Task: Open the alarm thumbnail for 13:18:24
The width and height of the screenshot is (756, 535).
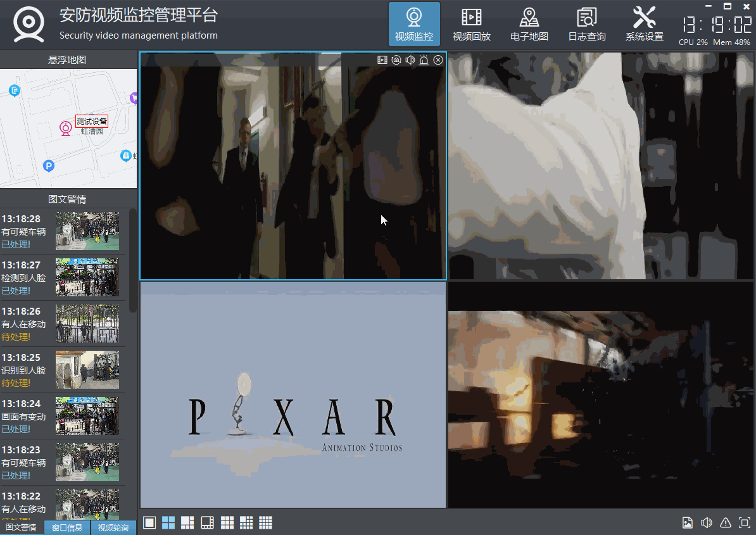Action: pos(87,416)
